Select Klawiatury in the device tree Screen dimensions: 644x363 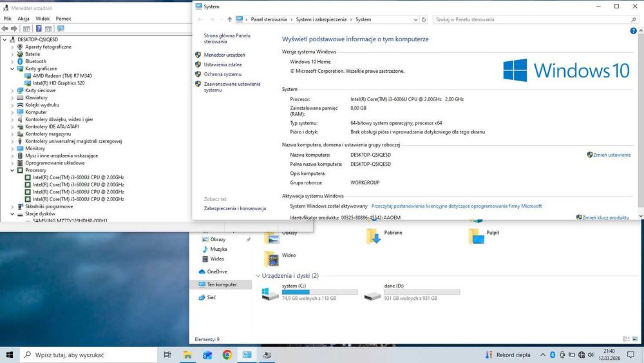pyautogui.click(x=36, y=97)
